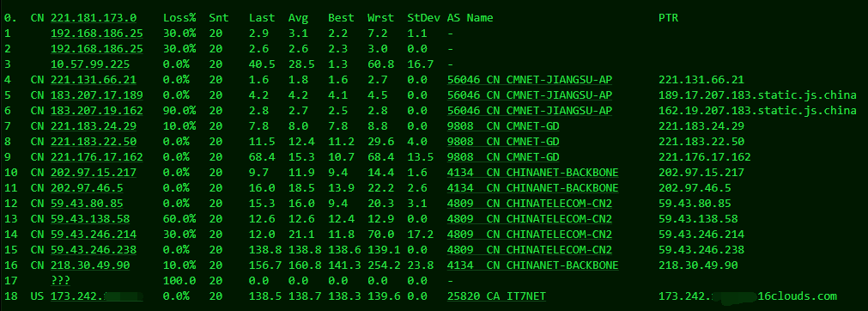Click the Loss% column header

coord(179,18)
